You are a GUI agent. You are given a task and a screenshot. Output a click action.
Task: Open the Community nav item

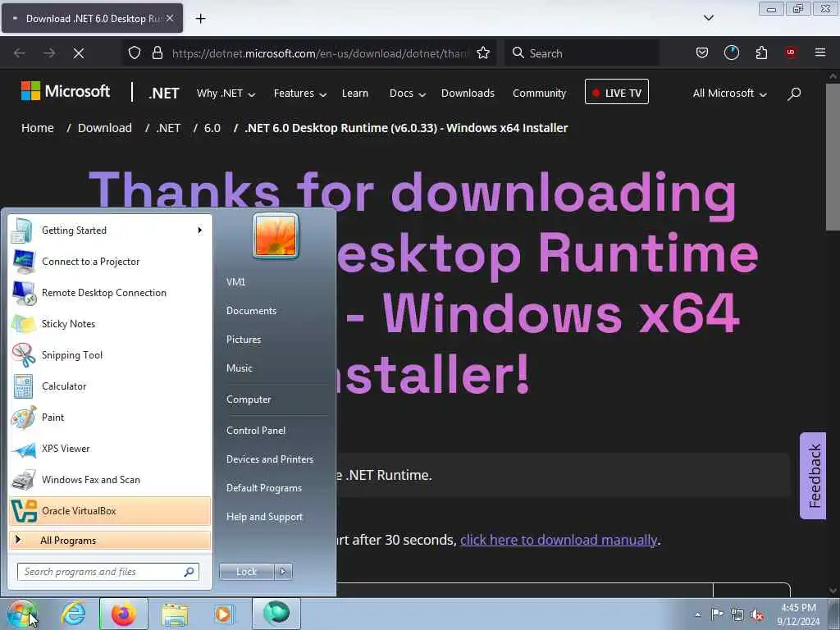coord(539,94)
